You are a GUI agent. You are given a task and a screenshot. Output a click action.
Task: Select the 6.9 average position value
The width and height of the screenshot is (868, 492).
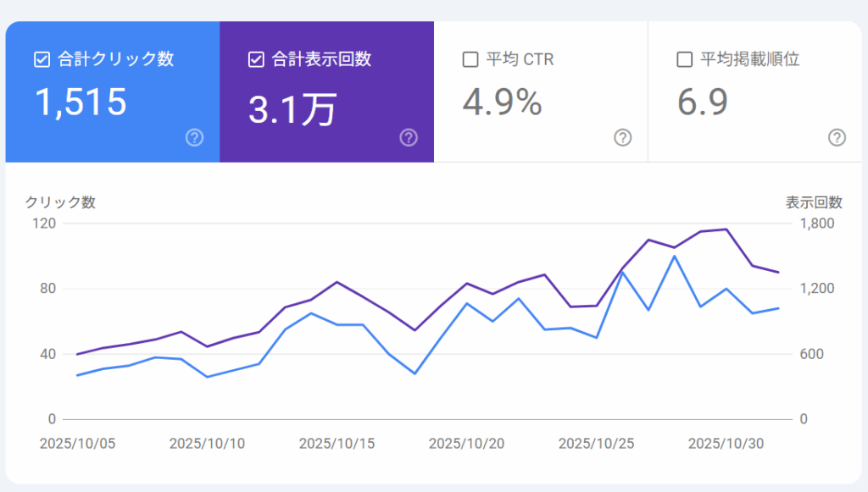[703, 102]
